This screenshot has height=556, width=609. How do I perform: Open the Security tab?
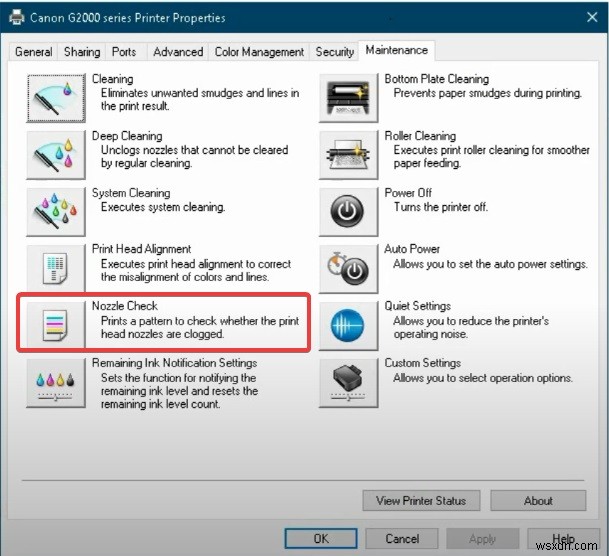tap(334, 52)
